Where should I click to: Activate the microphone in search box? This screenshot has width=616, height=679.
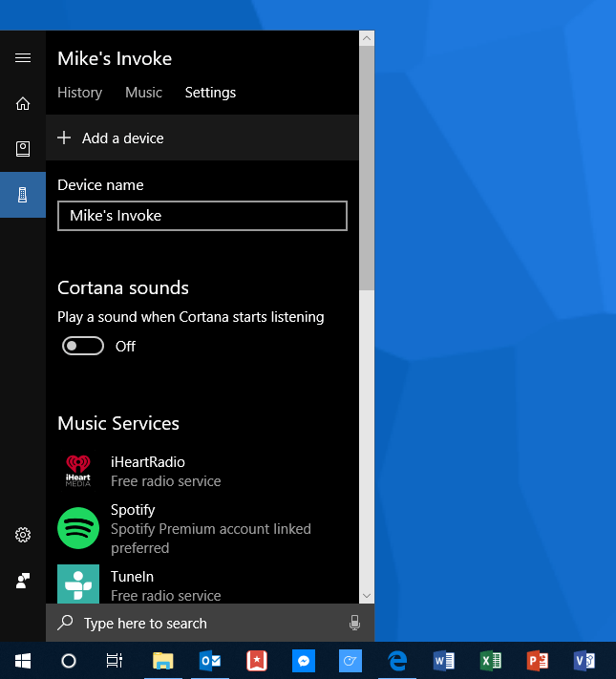pyautogui.click(x=354, y=623)
